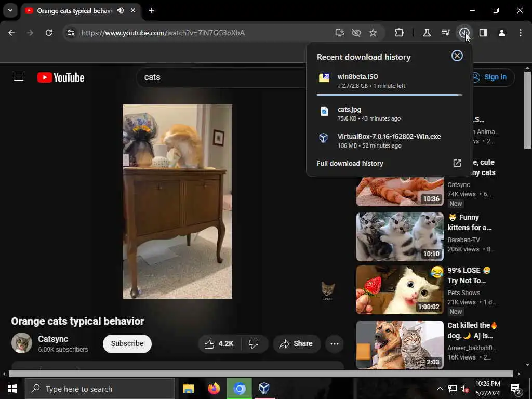Click the crossed-out eye tracking icon
This screenshot has width=532, height=399.
[356, 33]
